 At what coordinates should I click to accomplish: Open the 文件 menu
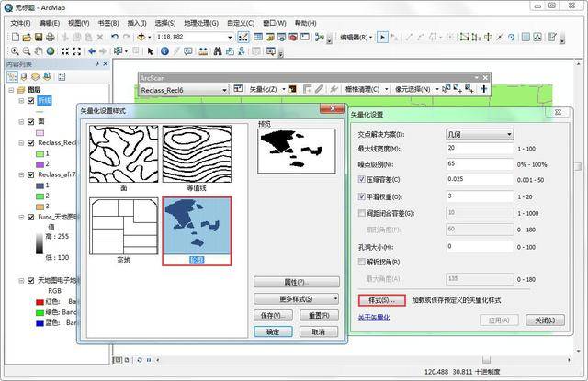point(20,23)
